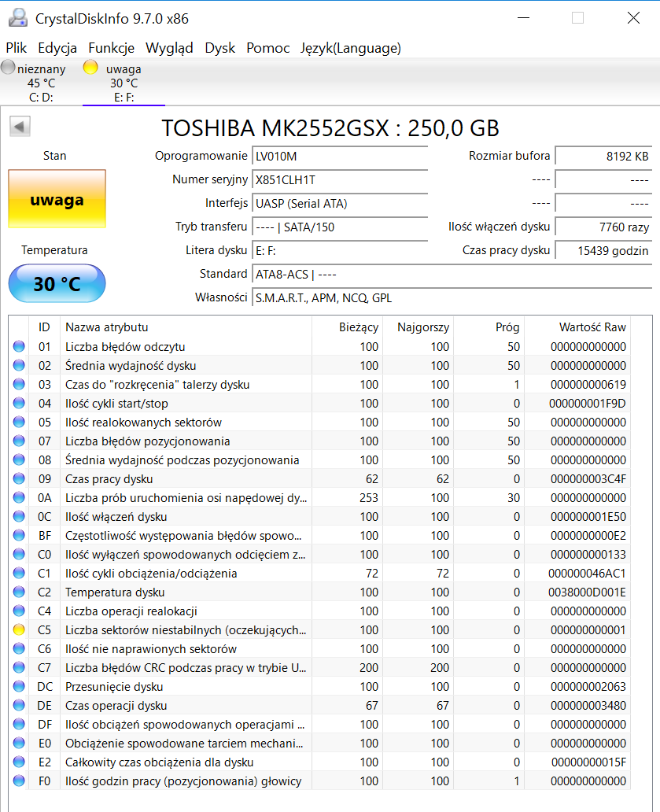This screenshot has width=660, height=812.
Task: Click the blue status dot for attribute C6
Action: [19, 648]
